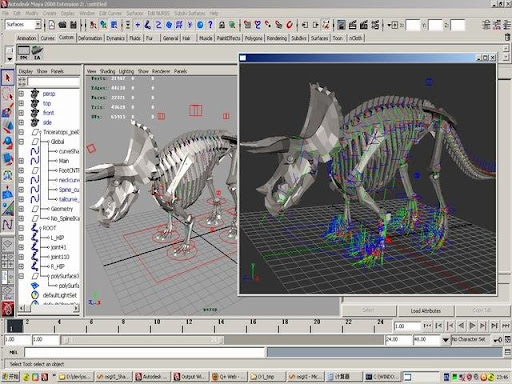Image resolution: width=512 pixels, height=384 pixels.
Task: Go to start of playback range
Action: point(428,326)
